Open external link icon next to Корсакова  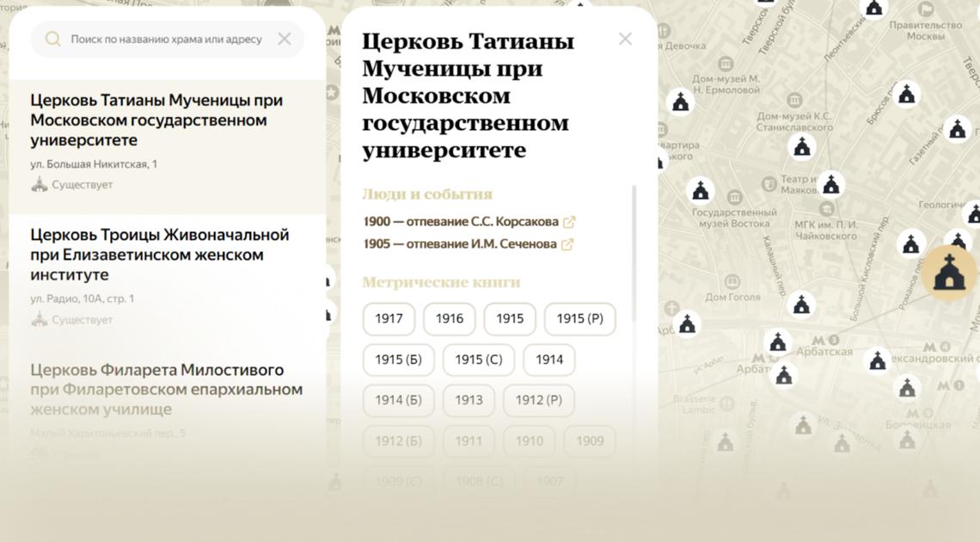[x=569, y=222]
